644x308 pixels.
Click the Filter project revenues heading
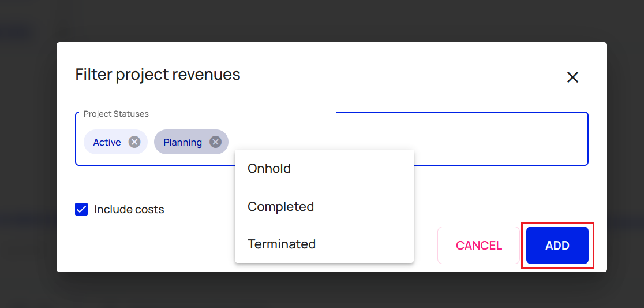tap(158, 75)
